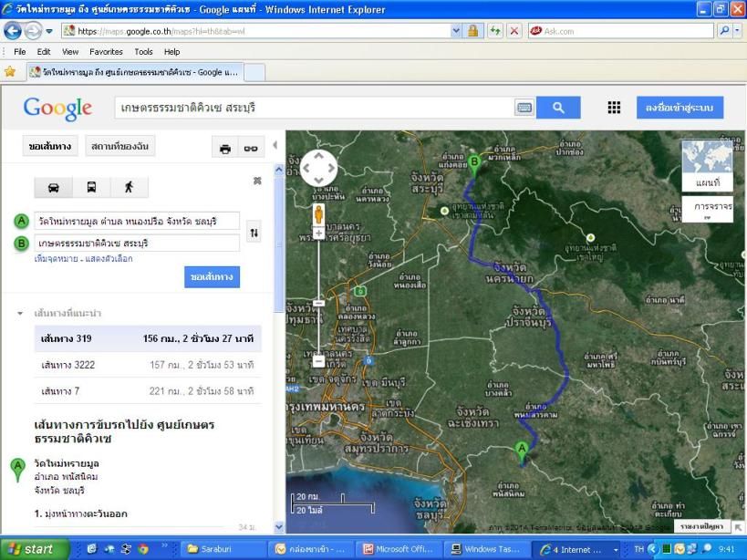
Task: Click map pan navigation control
Action: [318, 168]
